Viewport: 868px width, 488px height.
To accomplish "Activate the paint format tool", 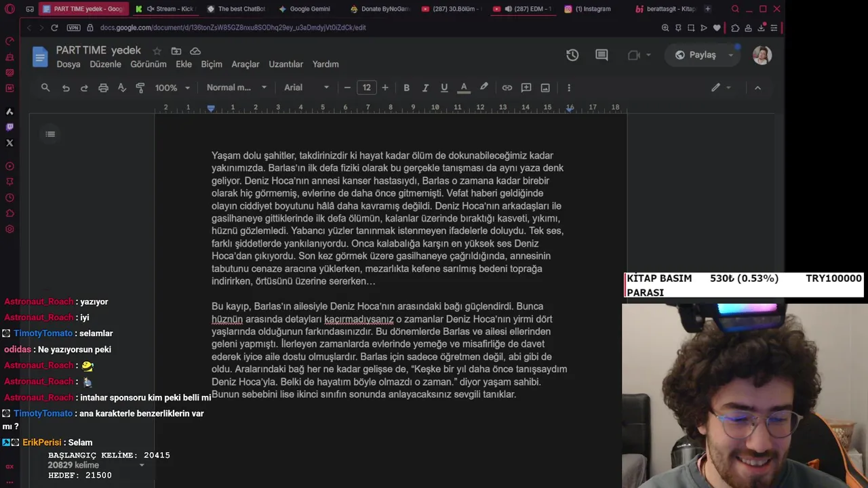I will 140,87.
